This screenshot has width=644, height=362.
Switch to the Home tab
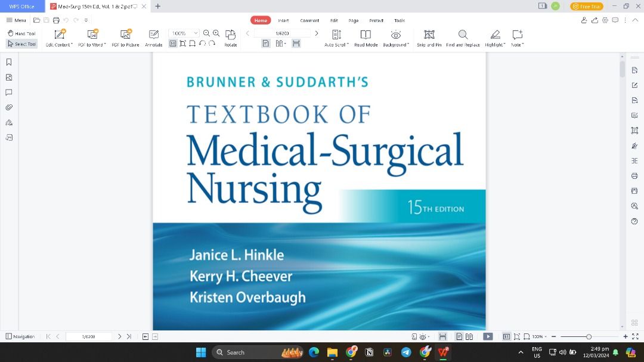pyautogui.click(x=261, y=20)
